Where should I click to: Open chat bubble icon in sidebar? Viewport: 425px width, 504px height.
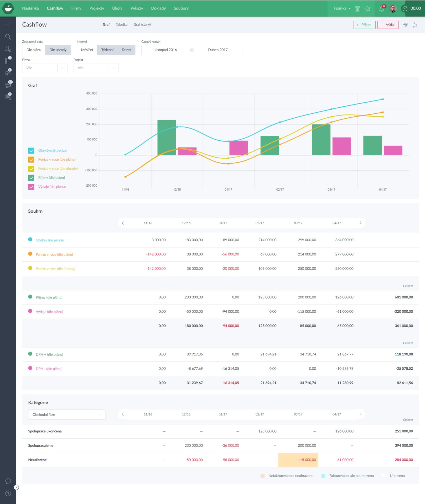coord(8,481)
